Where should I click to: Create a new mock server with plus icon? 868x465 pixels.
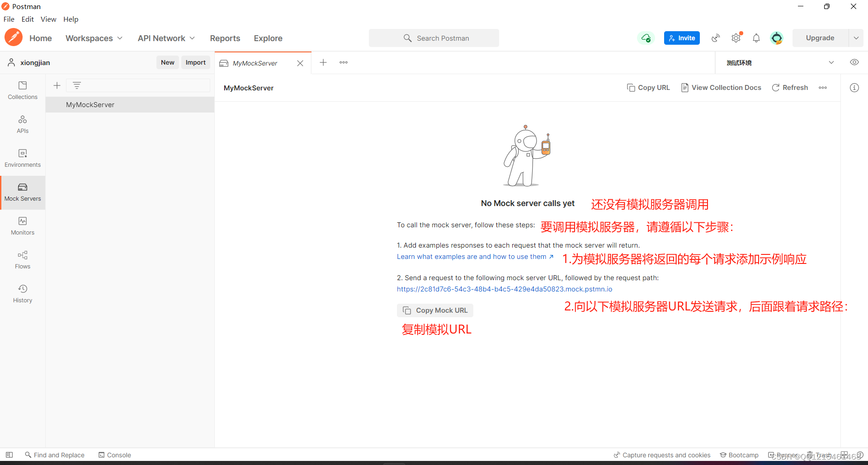click(x=57, y=85)
